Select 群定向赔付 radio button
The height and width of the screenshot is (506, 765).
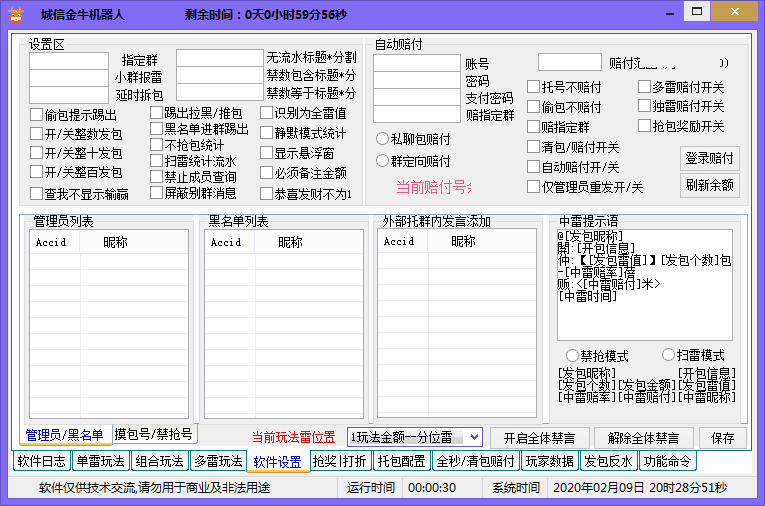pos(382,161)
